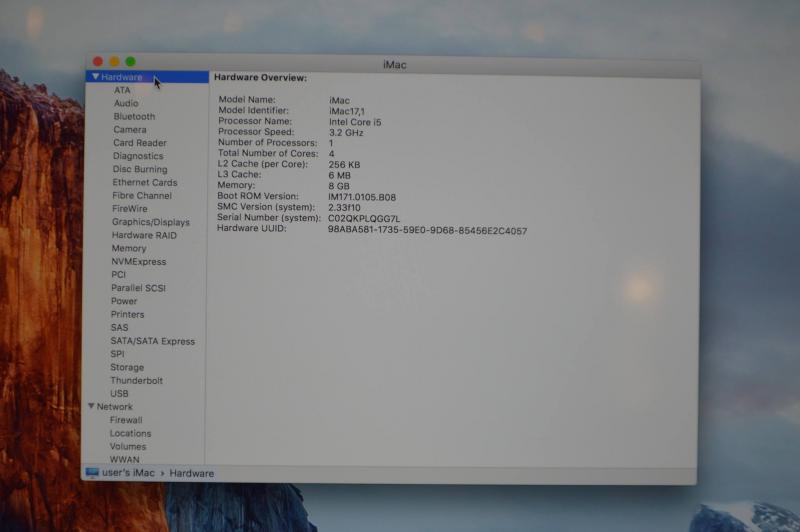Click Model Identifier value iMac17,1

coord(347,111)
